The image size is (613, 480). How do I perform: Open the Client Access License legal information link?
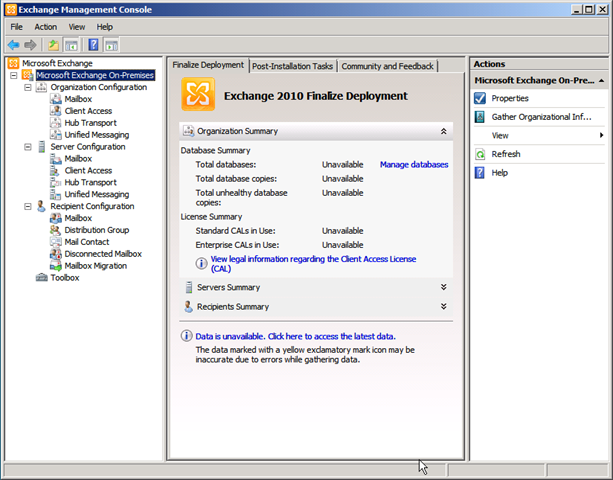(313, 264)
